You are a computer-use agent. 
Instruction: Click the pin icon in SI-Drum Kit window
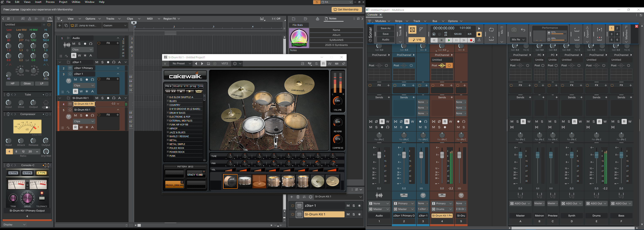[x=344, y=64]
